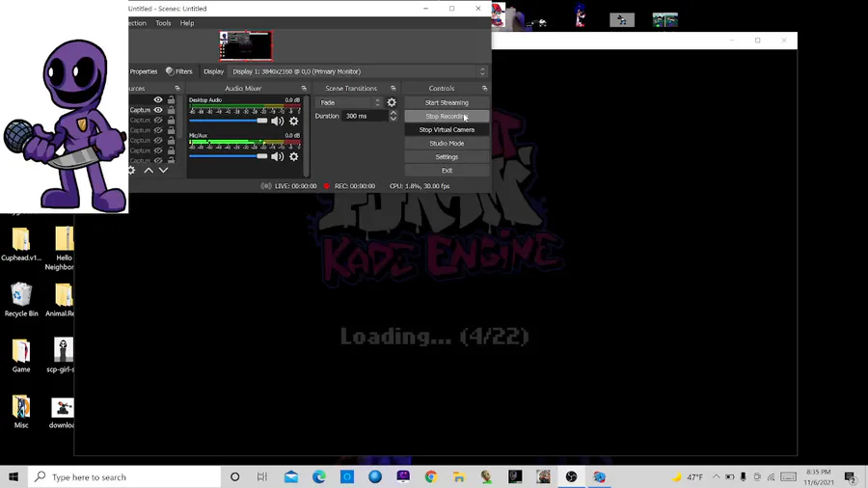Open Mail app from the taskbar

click(291, 476)
